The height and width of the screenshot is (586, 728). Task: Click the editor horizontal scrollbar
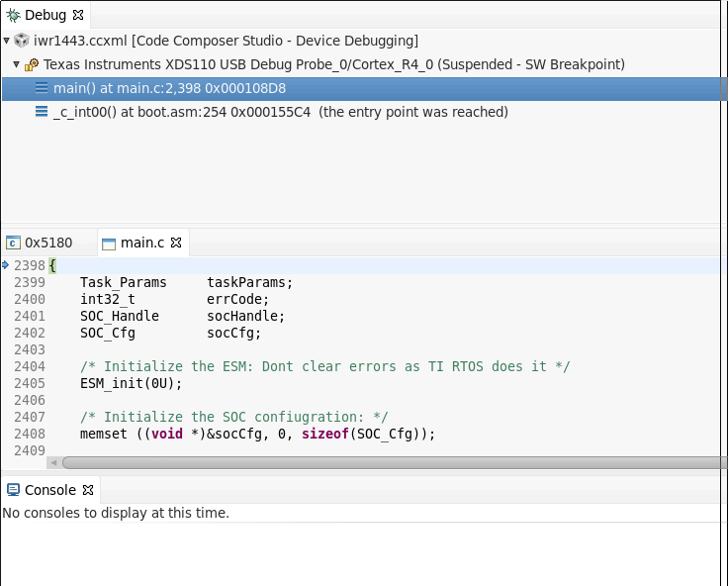pos(394,462)
